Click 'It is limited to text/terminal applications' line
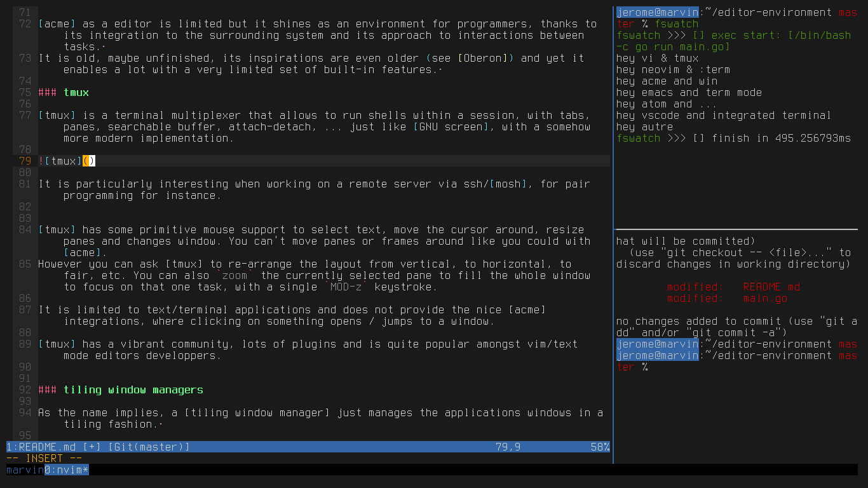Image resolution: width=868 pixels, height=488 pixels. point(292,309)
